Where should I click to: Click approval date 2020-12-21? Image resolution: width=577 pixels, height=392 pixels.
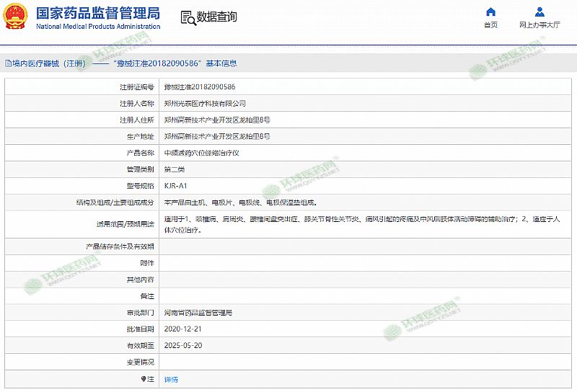tap(181, 329)
